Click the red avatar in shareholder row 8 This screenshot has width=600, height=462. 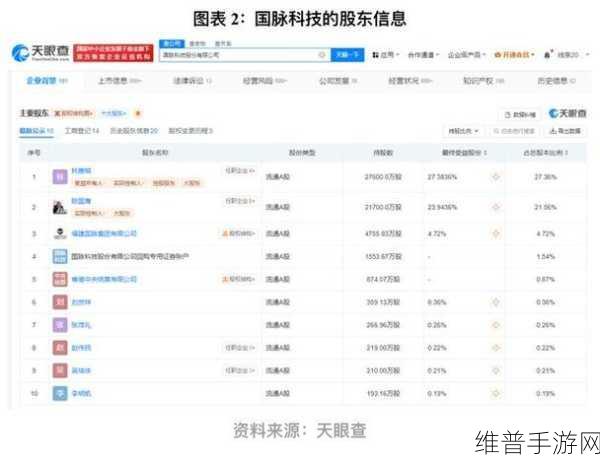pos(60,348)
